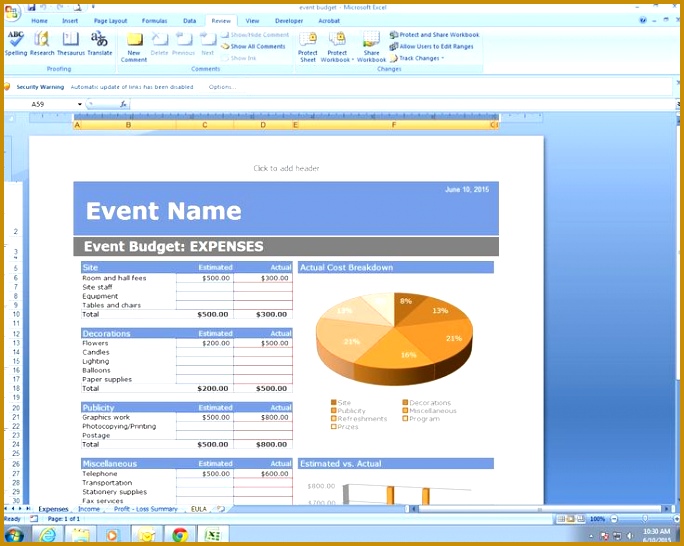Screen dimensions: 684x546
Task: Click Show Ink
Action: pyautogui.click(x=239, y=58)
